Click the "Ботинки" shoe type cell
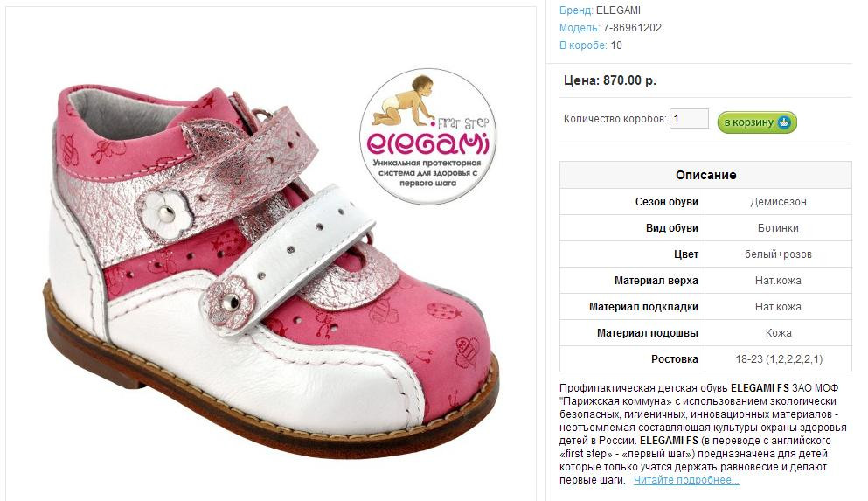The width and height of the screenshot is (868, 501). [778, 228]
